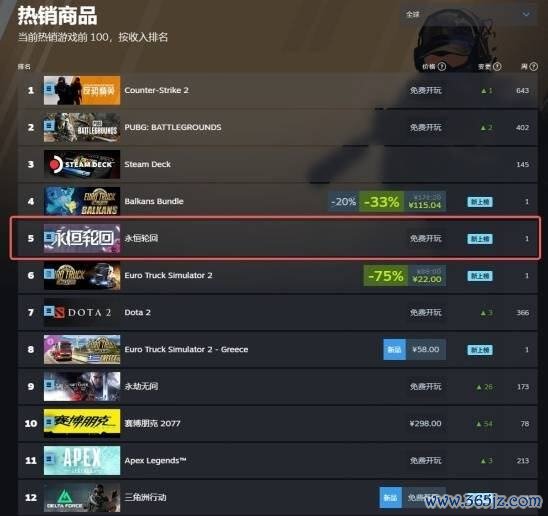This screenshot has height=516, width=548.
Task: Click the help icon next to the change column
Action: (497, 66)
